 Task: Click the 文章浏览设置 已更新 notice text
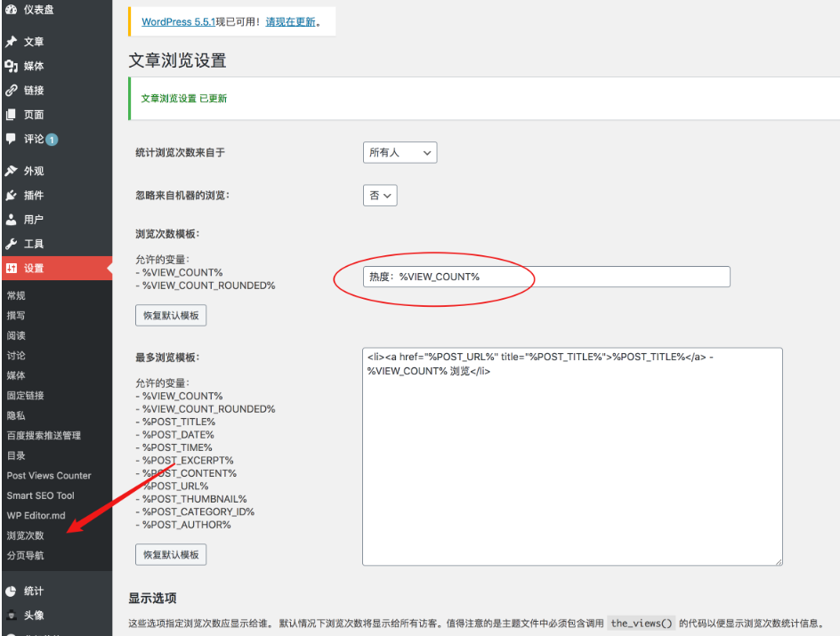[184, 99]
